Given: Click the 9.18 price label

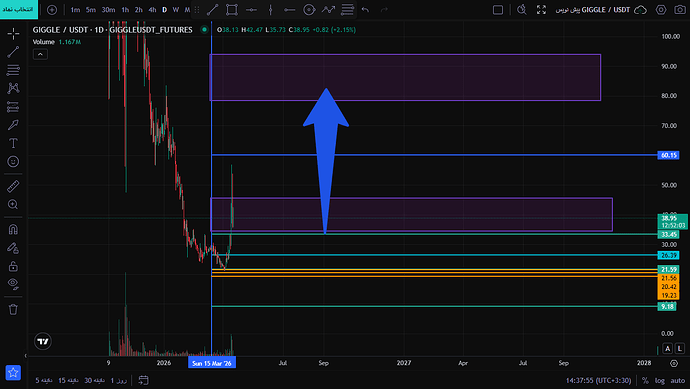Looking at the screenshot, I should (x=667, y=306).
